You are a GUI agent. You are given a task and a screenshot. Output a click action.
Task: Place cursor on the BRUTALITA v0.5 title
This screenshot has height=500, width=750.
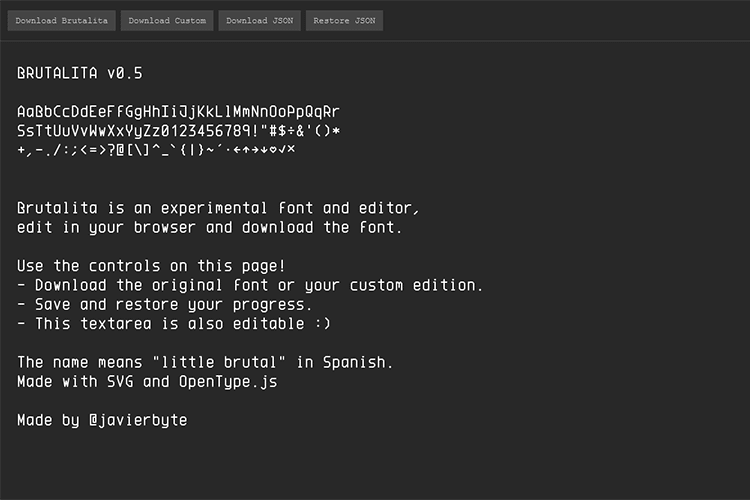pos(86,73)
